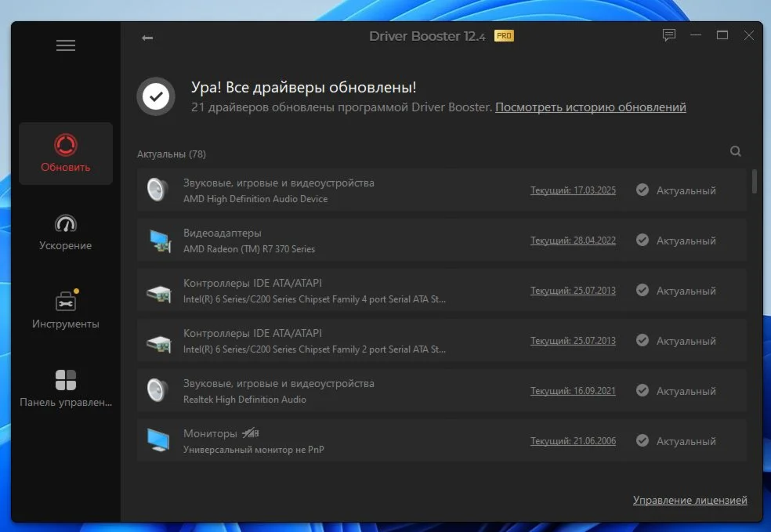Select Realtek High Definition Audio text

tap(244, 400)
